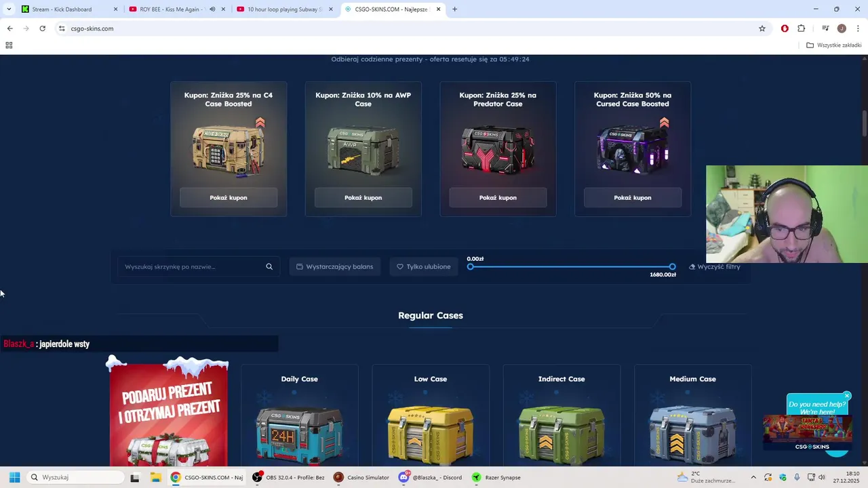Show coupon for AWP Case
Viewport: 868px width, 488px height.
tap(363, 198)
